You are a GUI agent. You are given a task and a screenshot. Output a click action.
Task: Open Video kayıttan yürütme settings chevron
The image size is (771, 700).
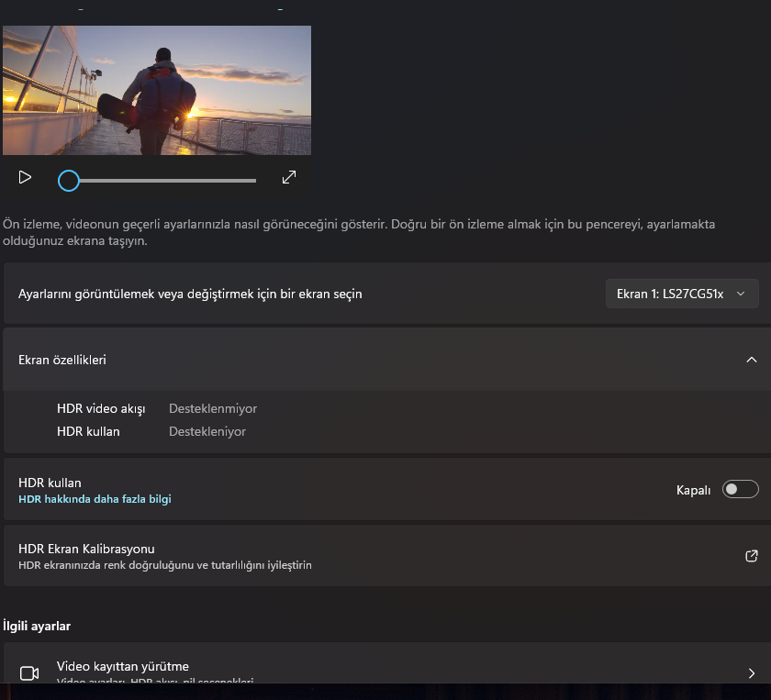752,673
